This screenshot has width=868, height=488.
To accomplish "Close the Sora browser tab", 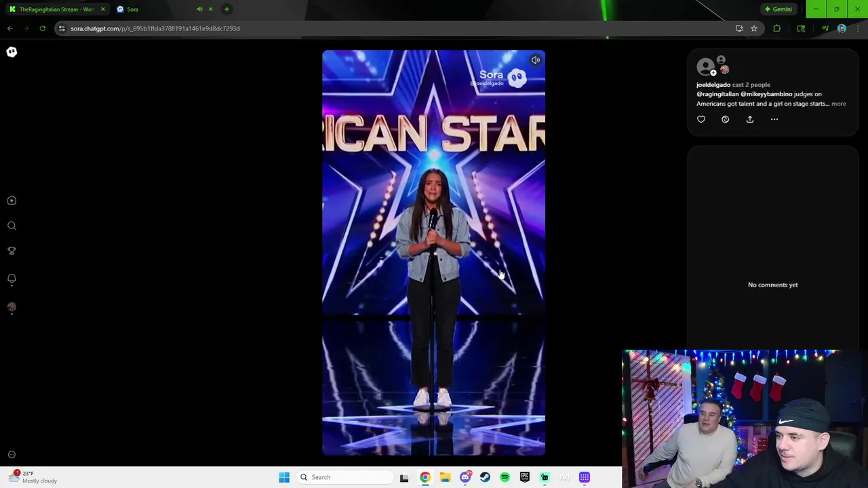I will pos(210,9).
